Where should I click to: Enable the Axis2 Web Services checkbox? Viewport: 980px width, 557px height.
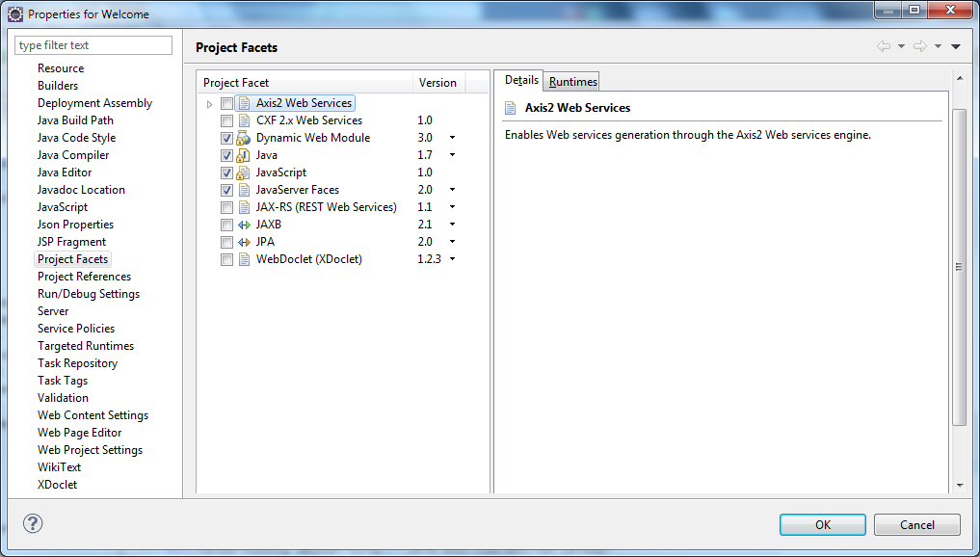[x=226, y=104]
